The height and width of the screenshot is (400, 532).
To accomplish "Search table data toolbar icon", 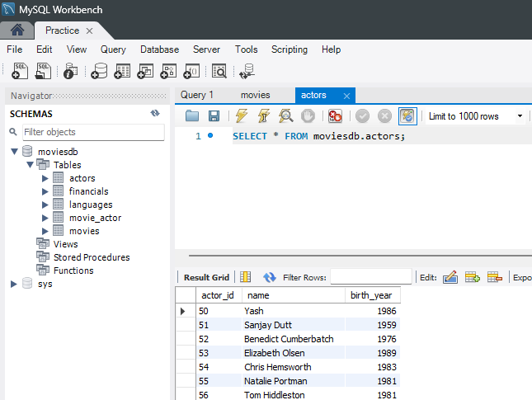I will click(219, 71).
